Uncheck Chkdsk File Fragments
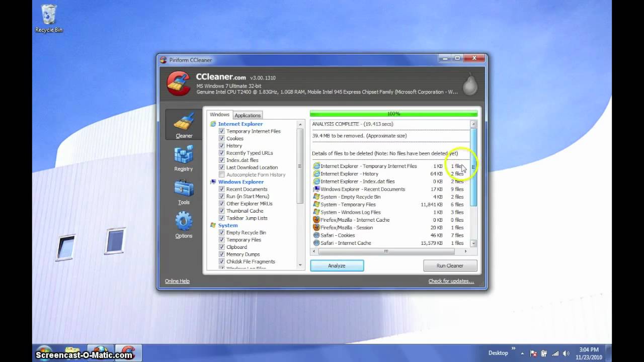This screenshot has width=644, height=362. pos(222,261)
